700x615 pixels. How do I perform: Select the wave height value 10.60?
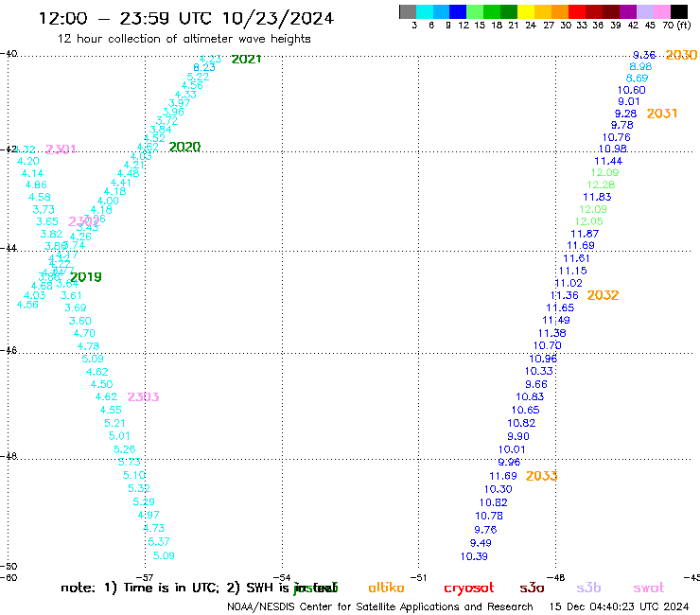pyautogui.click(x=631, y=90)
